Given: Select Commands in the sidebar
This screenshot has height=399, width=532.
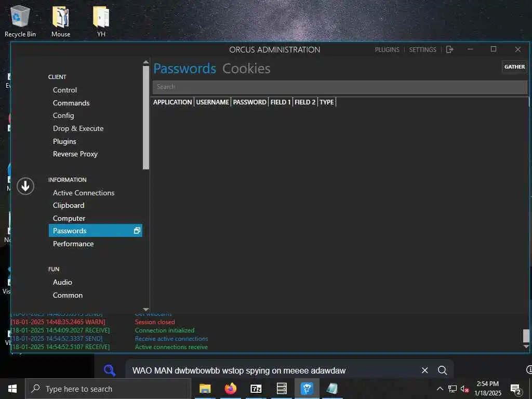Looking at the screenshot, I should (71, 103).
